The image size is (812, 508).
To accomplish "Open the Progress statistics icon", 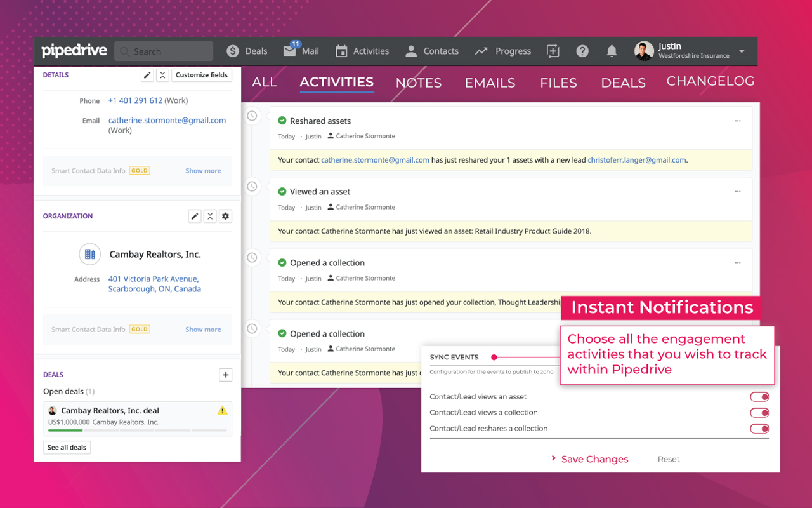I will (481, 51).
